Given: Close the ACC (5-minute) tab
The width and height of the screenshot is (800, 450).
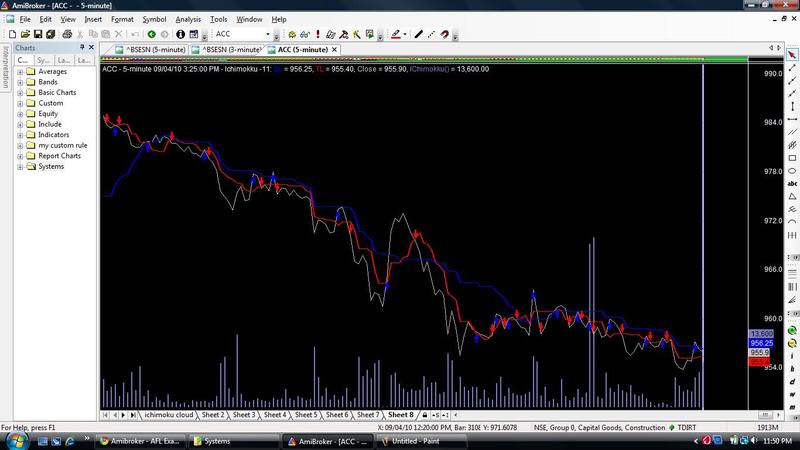Looking at the screenshot, I should click(334, 49).
